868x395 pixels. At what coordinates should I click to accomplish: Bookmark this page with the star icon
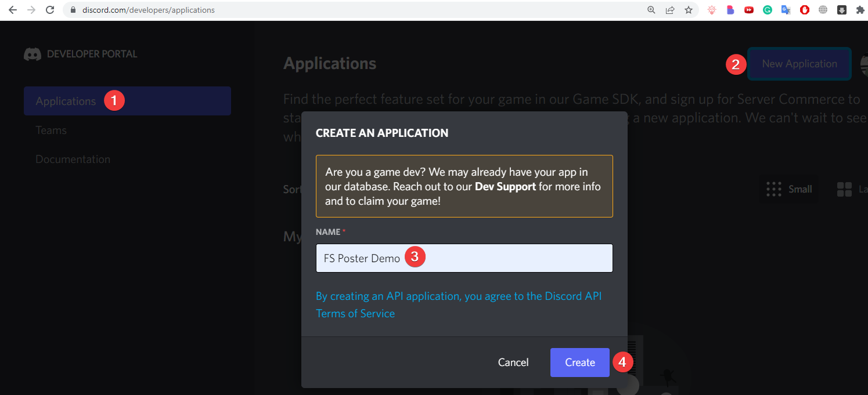[x=689, y=10]
